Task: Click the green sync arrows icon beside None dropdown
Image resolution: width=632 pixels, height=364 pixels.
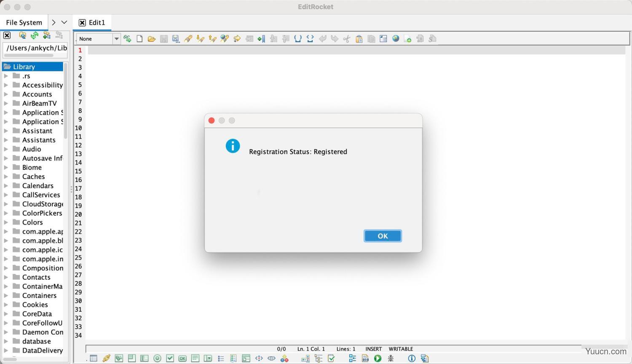Action: pyautogui.click(x=127, y=39)
